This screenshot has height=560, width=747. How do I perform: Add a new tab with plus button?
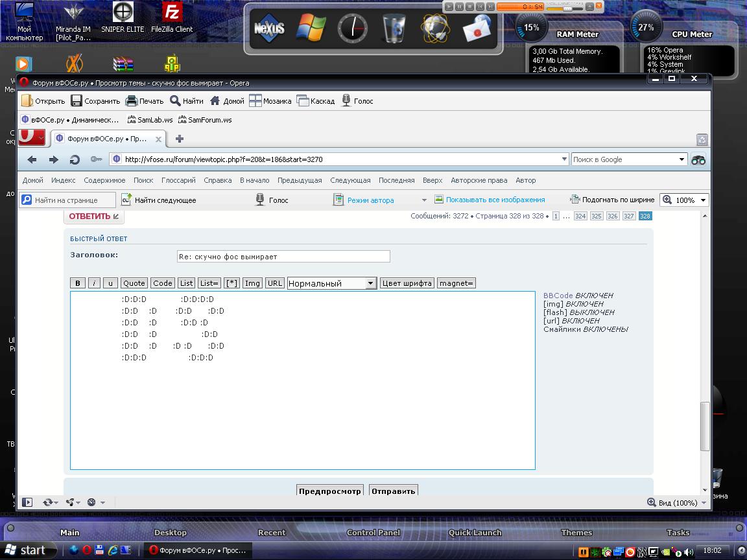click(x=180, y=139)
